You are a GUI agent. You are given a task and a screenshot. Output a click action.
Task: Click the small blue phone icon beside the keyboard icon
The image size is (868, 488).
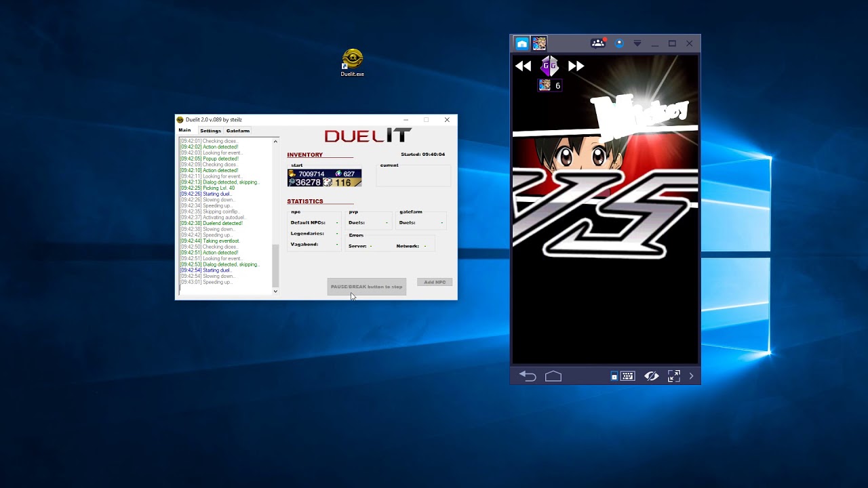point(614,376)
